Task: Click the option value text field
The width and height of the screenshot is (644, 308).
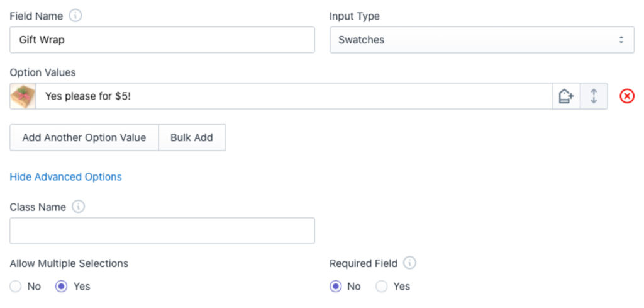Action: tap(294, 96)
